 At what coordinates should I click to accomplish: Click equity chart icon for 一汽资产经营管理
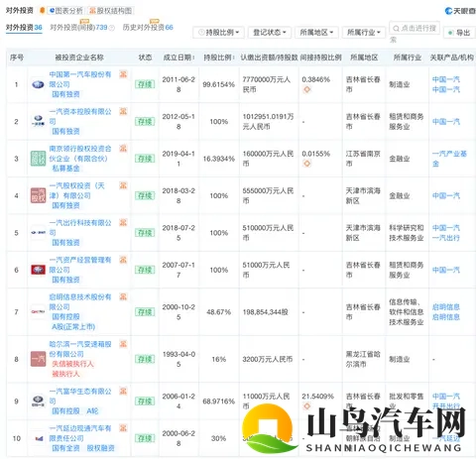123,260
